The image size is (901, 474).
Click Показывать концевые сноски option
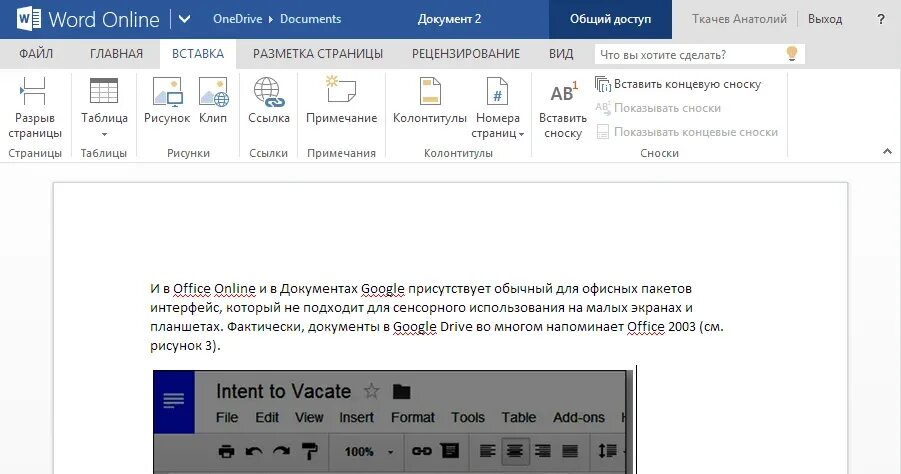click(687, 132)
